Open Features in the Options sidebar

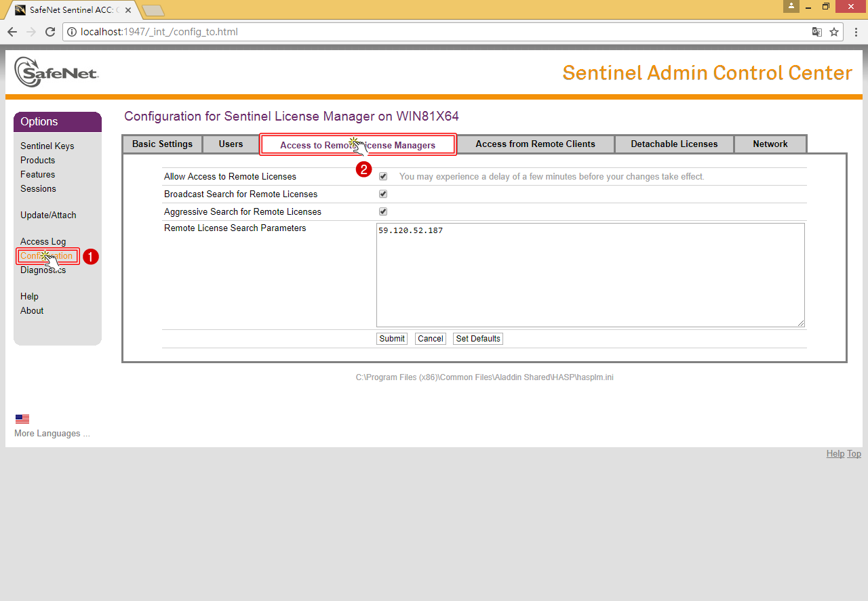click(38, 174)
